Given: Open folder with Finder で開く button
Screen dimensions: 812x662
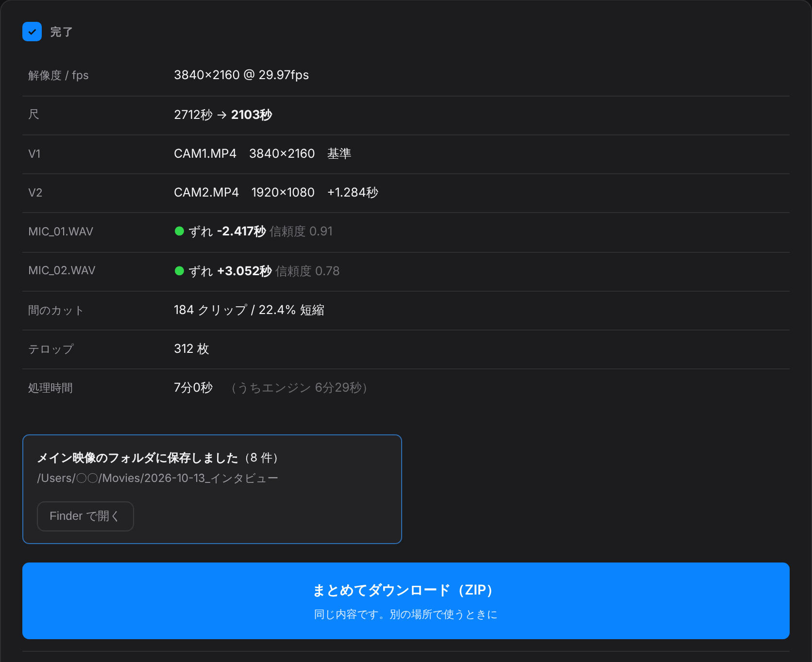Looking at the screenshot, I should tap(85, 516).
